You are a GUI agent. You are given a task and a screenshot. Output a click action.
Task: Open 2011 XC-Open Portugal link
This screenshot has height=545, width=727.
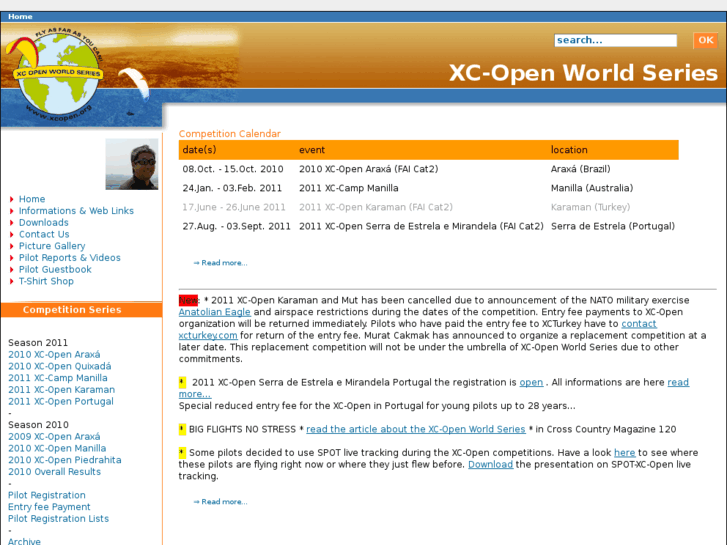[61, 401]
